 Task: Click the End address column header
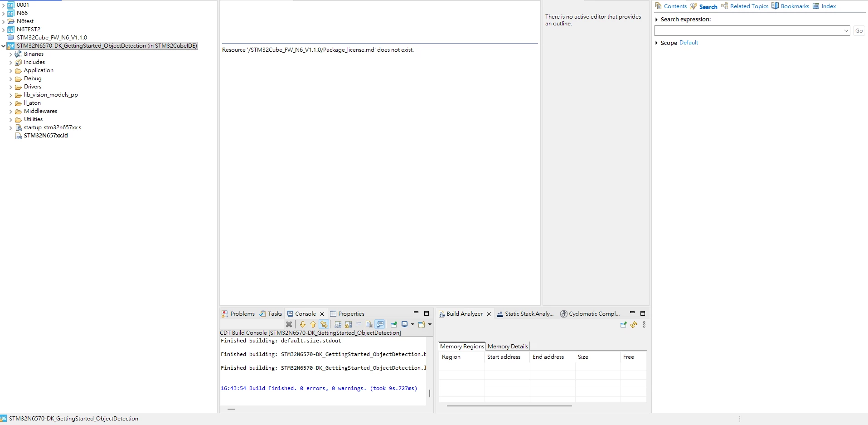coord(552,357)
